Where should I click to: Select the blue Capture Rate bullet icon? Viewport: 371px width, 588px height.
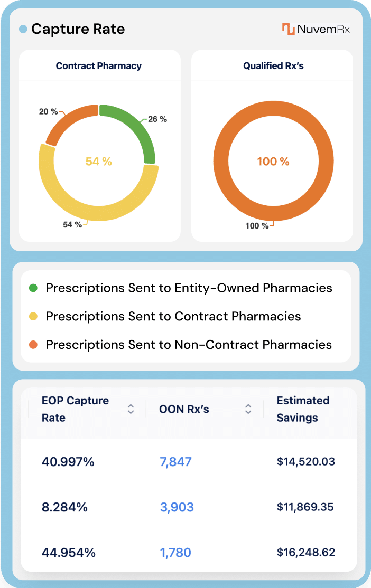[22, 30]
